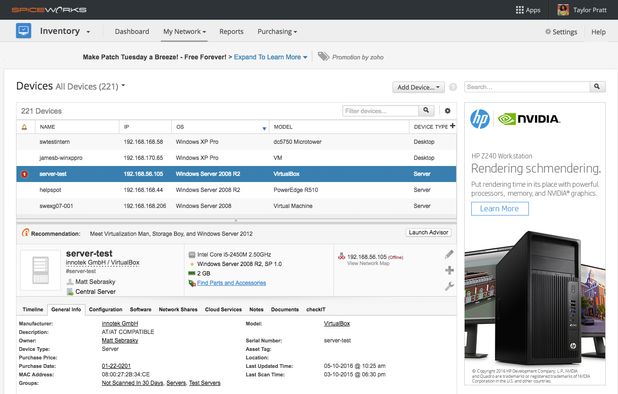The height and width of the screenshot is (394, 618).
Task: Click the filter devices magnifier button
Action: [426, 111]
